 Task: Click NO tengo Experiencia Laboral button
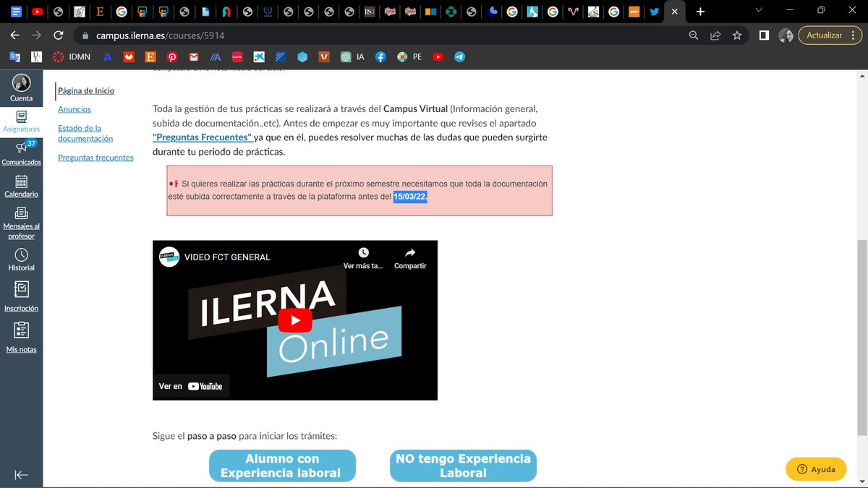[x=463, y=466]
